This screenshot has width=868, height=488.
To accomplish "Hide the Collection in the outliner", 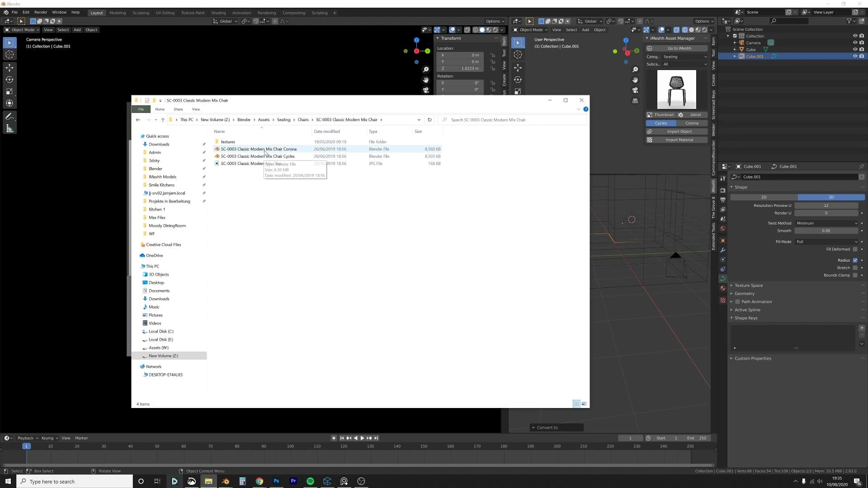I will click(x=855, y=36).
